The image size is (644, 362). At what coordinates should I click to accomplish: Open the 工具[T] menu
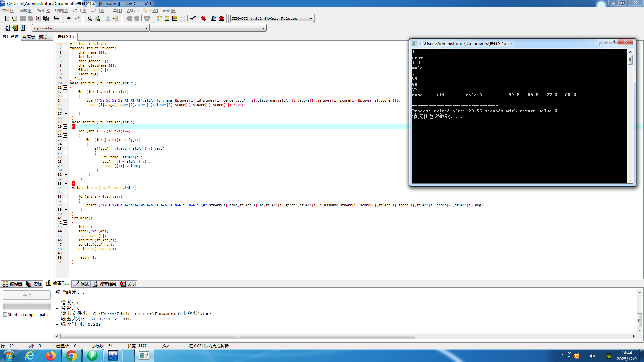pos(115,11)
